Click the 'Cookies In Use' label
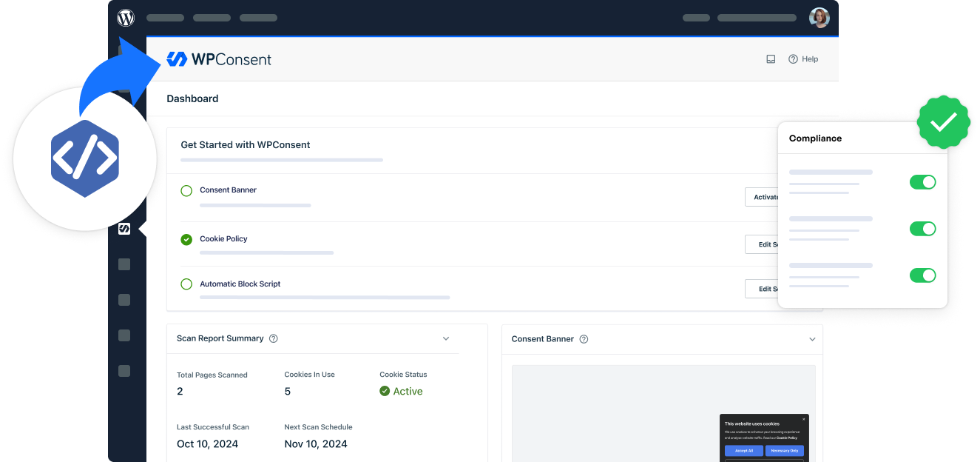 pos(310,375)
